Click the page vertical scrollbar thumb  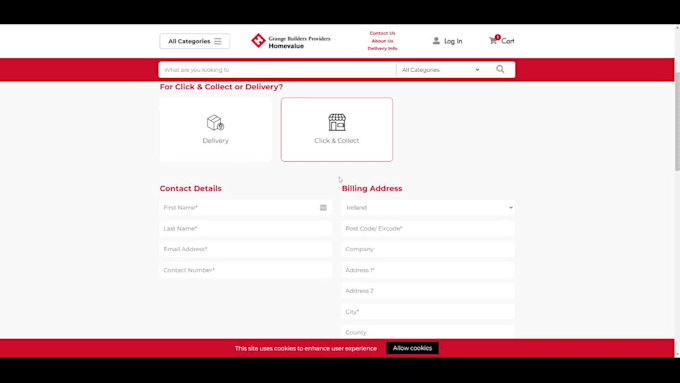pos(677,121)
